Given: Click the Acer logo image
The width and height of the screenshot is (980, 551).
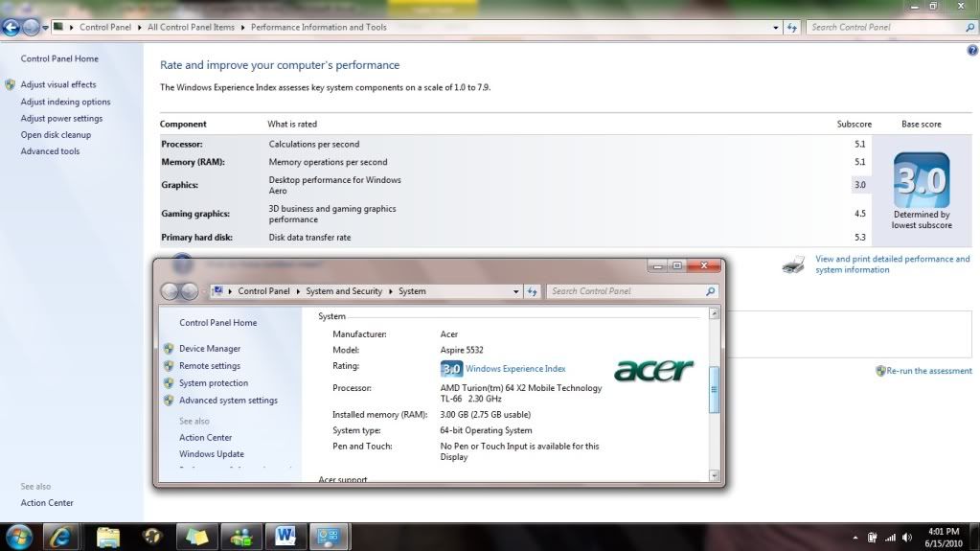Looking at the screenshot, I should coord(653,370).
